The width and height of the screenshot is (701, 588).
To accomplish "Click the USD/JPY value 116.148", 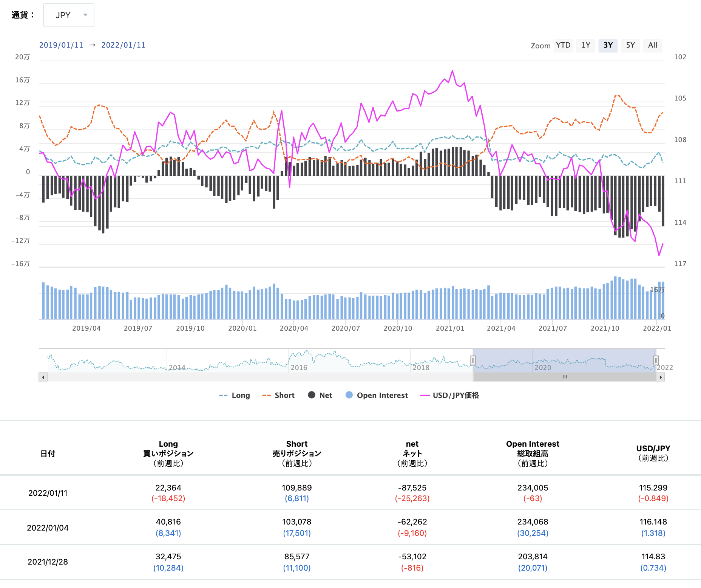I will click(x=653, y=522).
